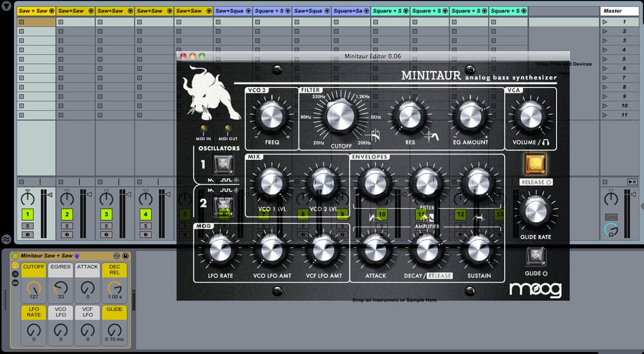Click the VCO LFO AMT knob
The height and width of the screenshot is (354, 644).
[272, 250]
